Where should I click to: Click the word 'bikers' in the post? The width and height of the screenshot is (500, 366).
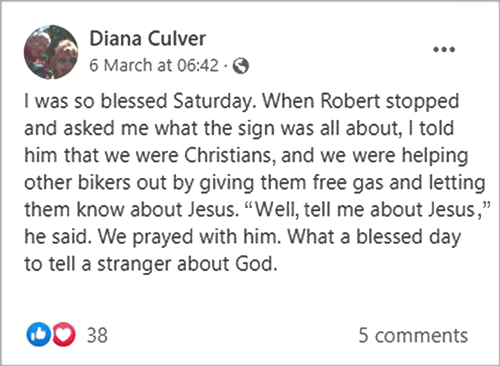tap(104, 183)
